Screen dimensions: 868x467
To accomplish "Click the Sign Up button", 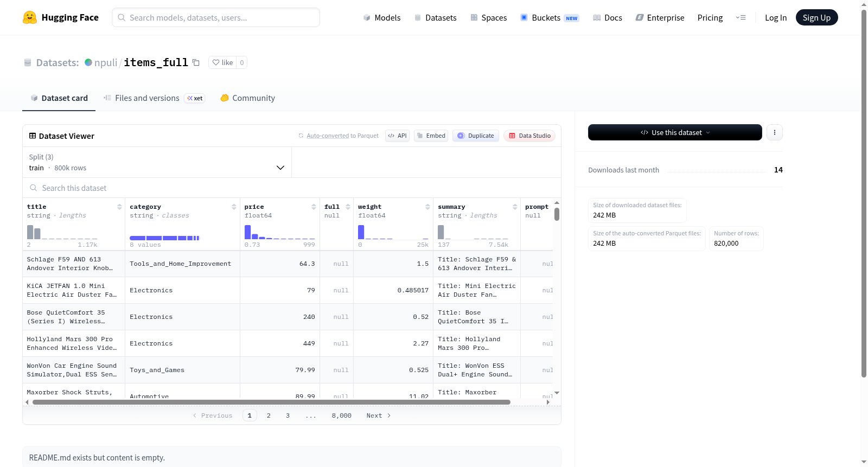I will (816, 18).
